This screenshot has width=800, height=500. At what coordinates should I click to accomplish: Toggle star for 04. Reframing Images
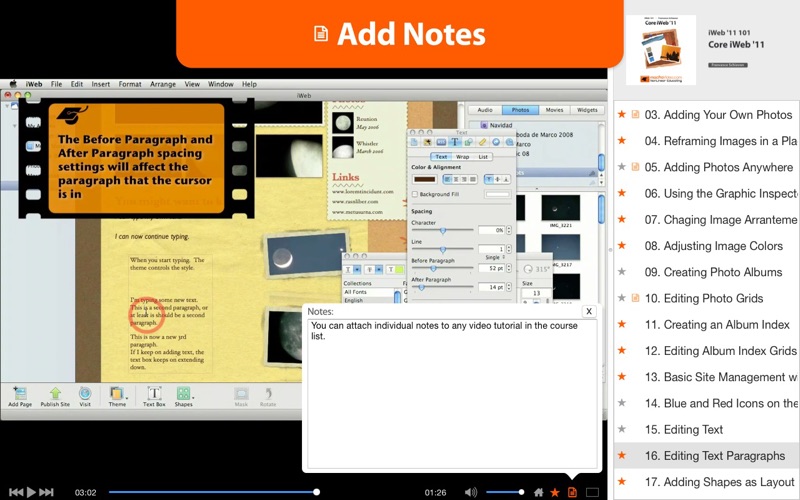click(x=622, y=140)
